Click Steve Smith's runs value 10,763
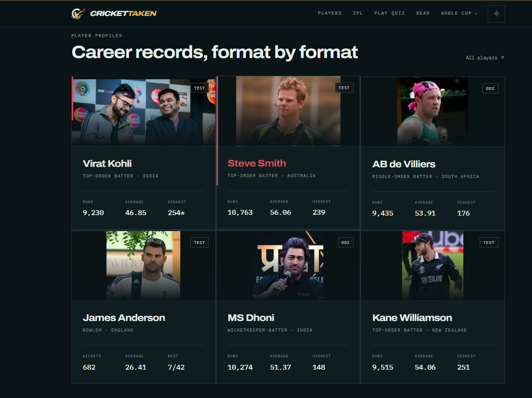 pos(240,213)
